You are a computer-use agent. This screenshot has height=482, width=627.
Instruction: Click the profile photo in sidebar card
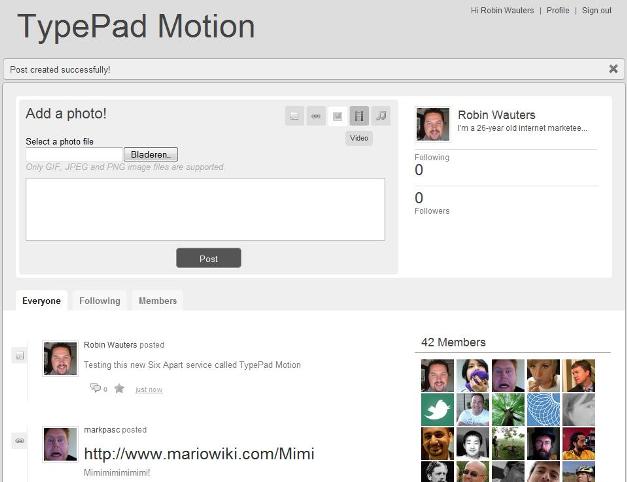(433, 124)
